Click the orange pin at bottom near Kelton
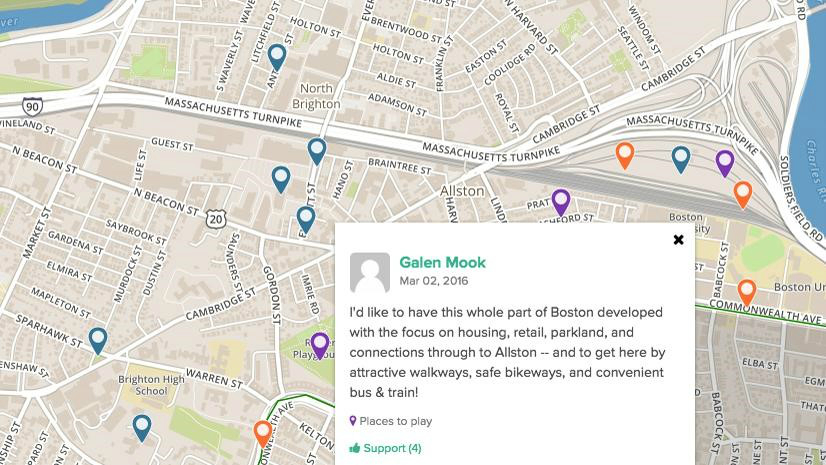The width and height of the screenshot is (826, 465). click(x=263, y=433)
